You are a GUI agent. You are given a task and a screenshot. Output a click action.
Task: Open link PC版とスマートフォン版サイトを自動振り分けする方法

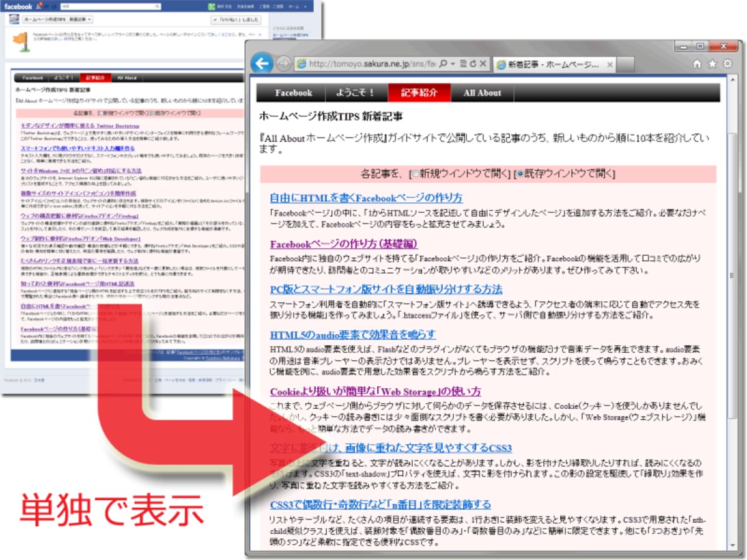386,289
